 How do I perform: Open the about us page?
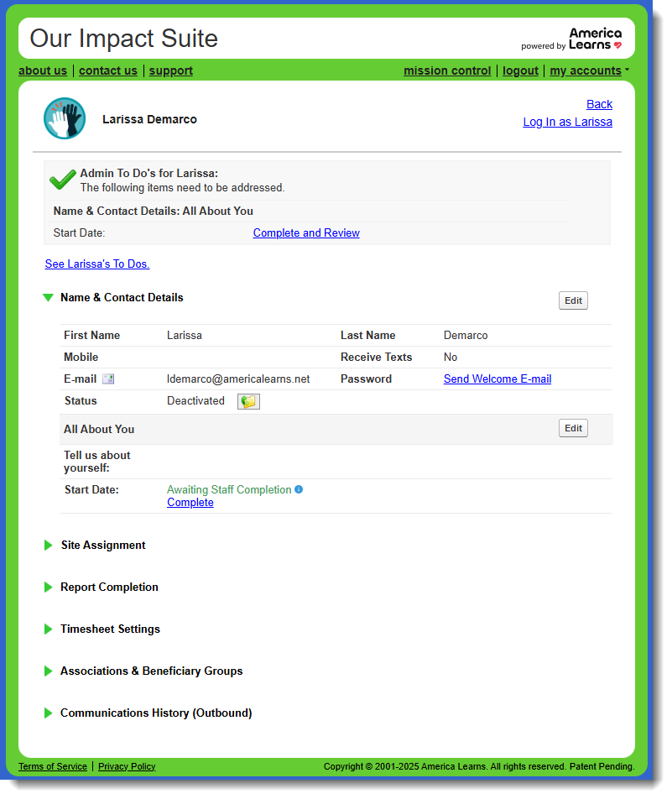pos(43,70)
